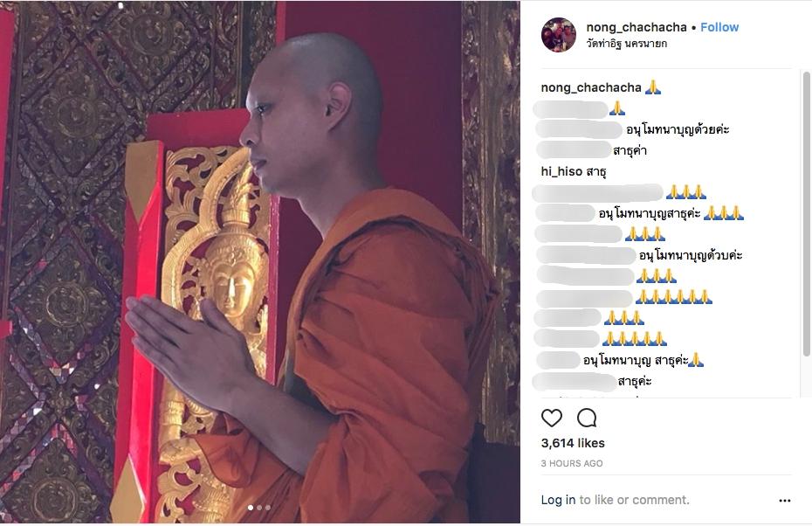Screen dimensions: 812x526
Task: Click nong_chachacha username in caption
Action: click(x=591, y=88)
